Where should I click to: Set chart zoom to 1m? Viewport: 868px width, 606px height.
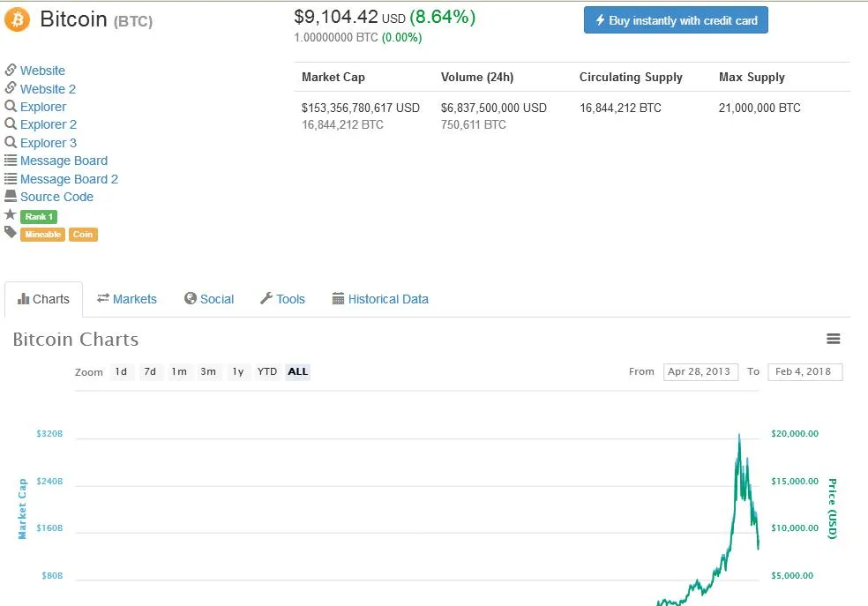coord(179,371)
